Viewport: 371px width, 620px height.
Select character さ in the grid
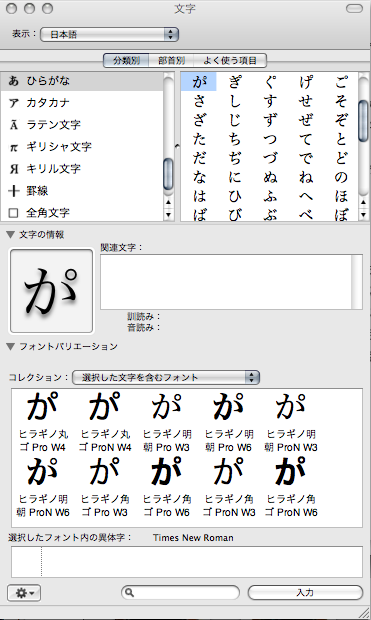[199, 101]
